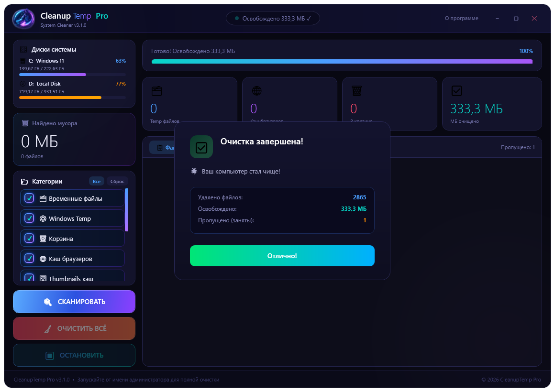Viewport: 555px width, 392px height.
Task: Click the Пропущено (заняты) value 1
Action: click(365, 220)
